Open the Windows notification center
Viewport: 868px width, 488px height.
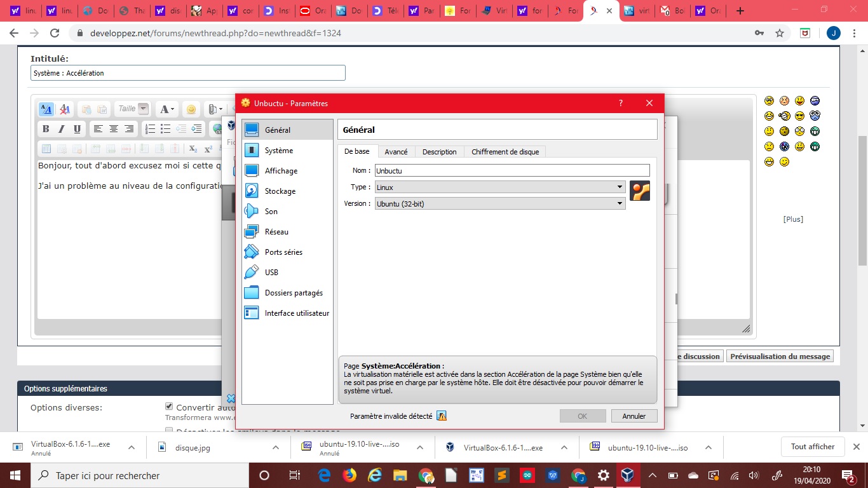pos(850,475)
